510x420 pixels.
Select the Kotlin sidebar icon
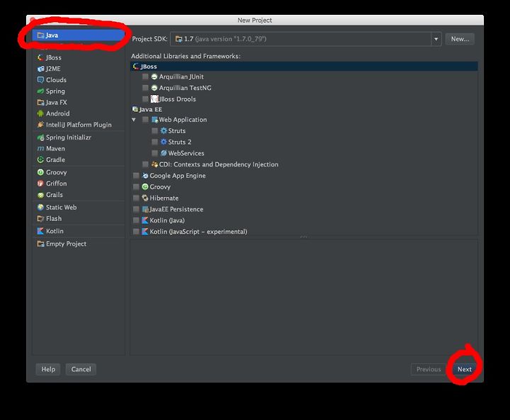(x=40, y=231)
